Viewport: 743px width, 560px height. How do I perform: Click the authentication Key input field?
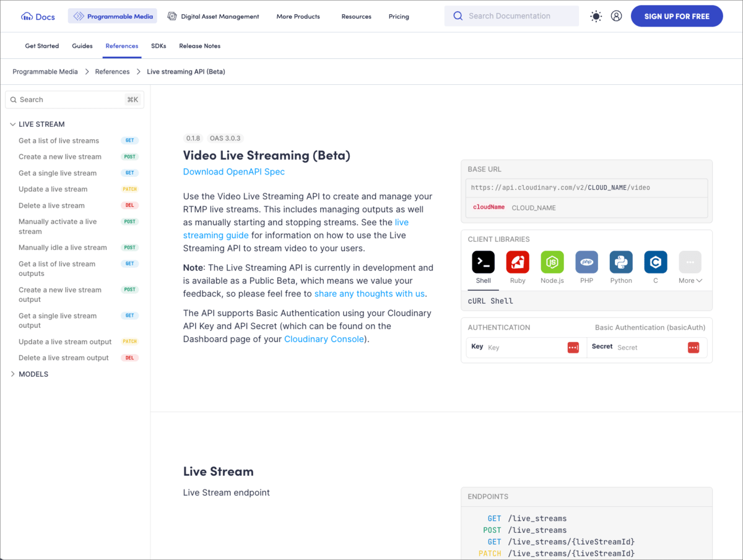coord(526,348)
